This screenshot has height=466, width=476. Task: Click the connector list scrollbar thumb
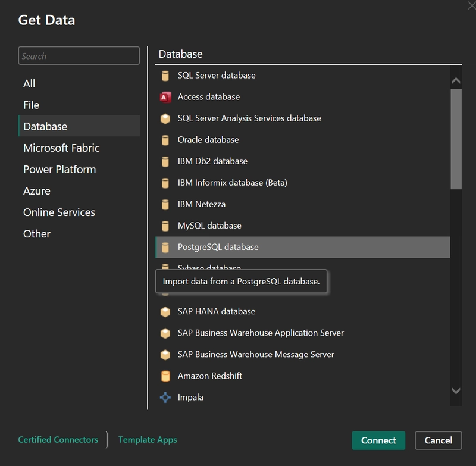[x=456, y=139]
